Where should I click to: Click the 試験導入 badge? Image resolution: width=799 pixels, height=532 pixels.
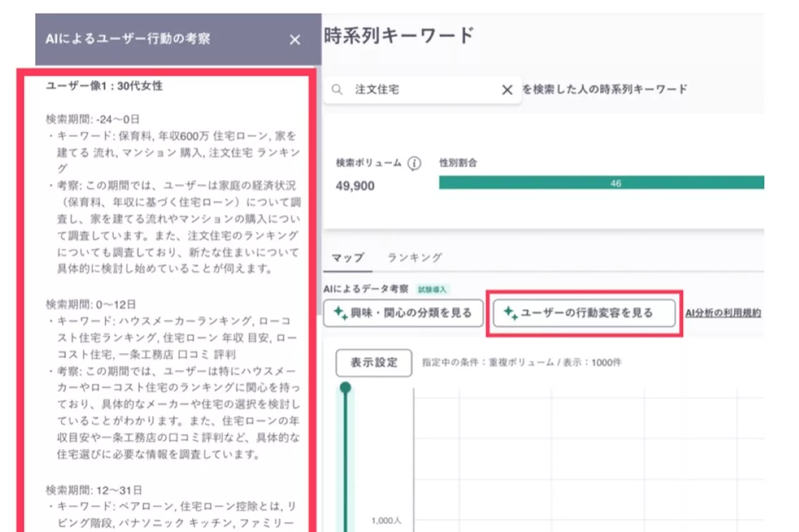[x=433, y=289]
